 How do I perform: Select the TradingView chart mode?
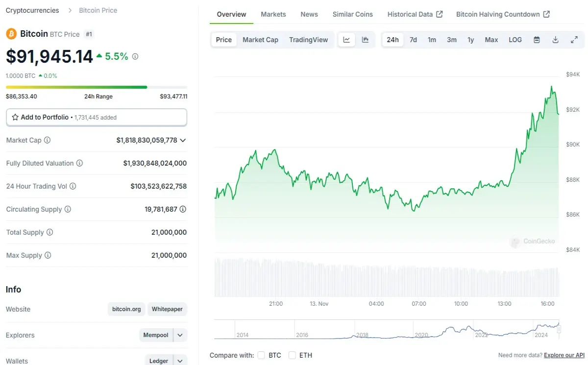(309, 40)
